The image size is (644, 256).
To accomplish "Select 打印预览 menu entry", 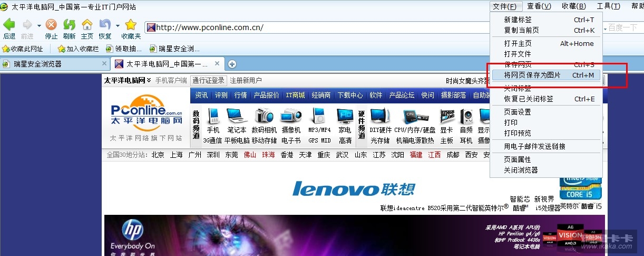I will click(x=546, y=134).
